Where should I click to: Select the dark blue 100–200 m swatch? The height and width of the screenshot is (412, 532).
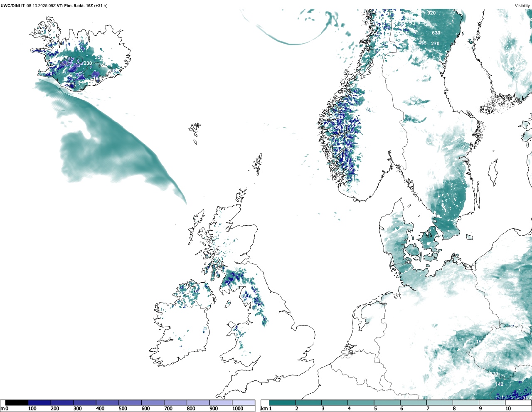pyautogui.click(x=39, y=402)
